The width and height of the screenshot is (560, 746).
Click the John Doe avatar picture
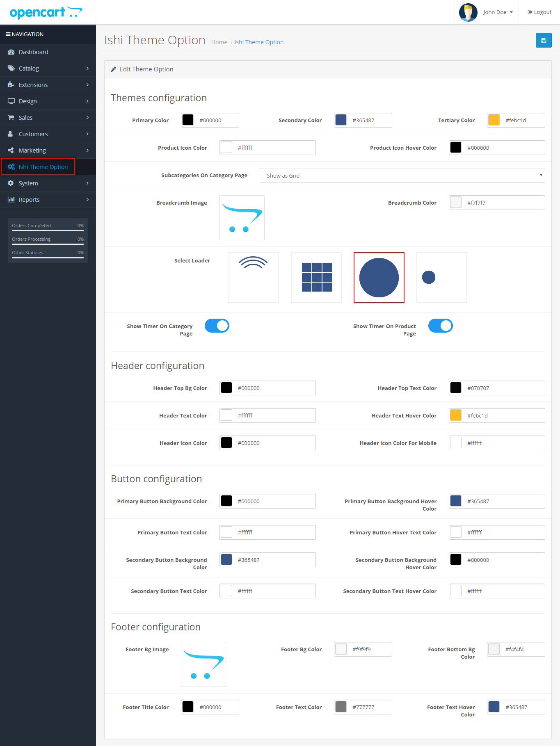point(468,12)
